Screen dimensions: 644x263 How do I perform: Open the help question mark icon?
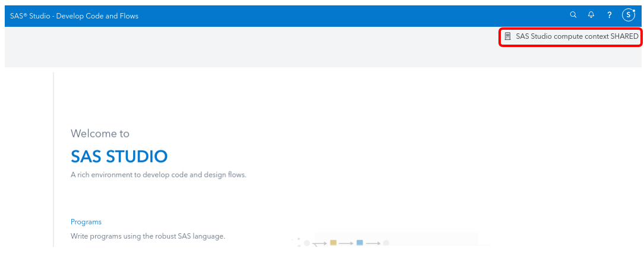610,15
